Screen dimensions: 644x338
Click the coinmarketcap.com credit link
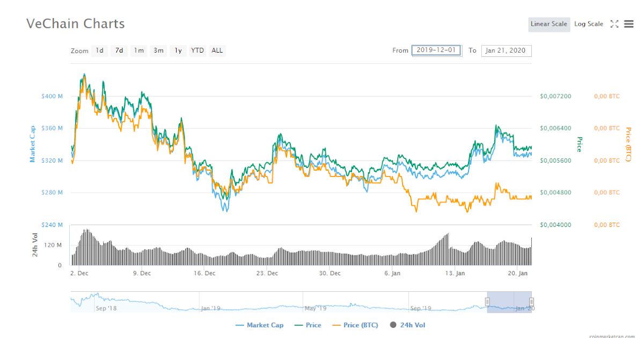[x=611, y=336]
